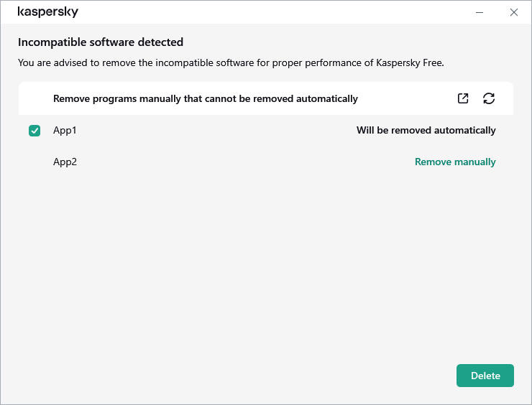Select the App1 entry name
Viewport: 532px width, 405px height.
click(x=65, y=131)
